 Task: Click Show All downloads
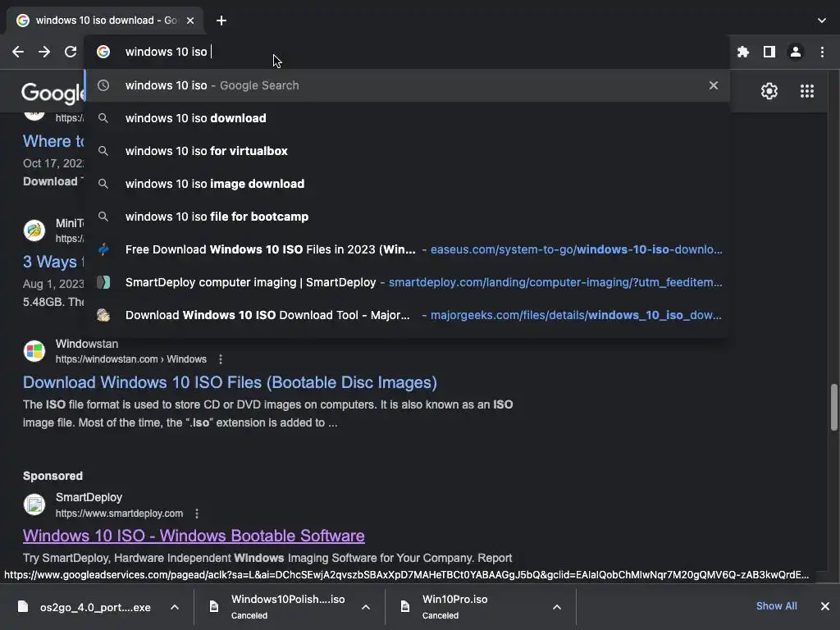[x=776, y=606]
